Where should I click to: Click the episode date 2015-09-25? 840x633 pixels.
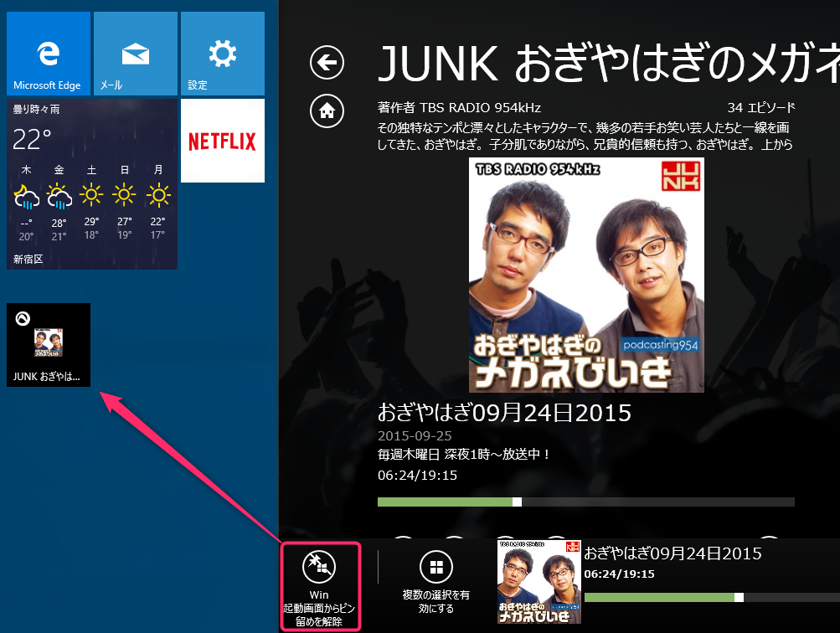(x=415, y=436)
